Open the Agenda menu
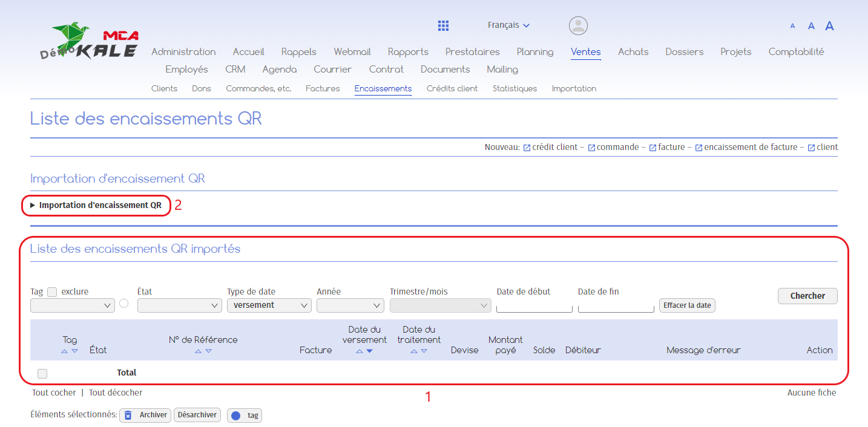The width and height of the screenshot is (868, 427). [280, 70]
